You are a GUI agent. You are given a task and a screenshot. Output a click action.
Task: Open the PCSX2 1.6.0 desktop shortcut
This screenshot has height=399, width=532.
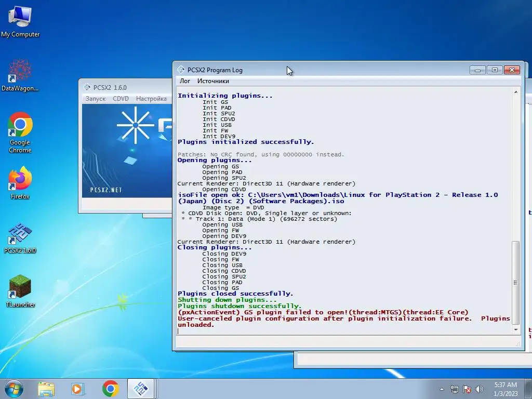[20, 237]
